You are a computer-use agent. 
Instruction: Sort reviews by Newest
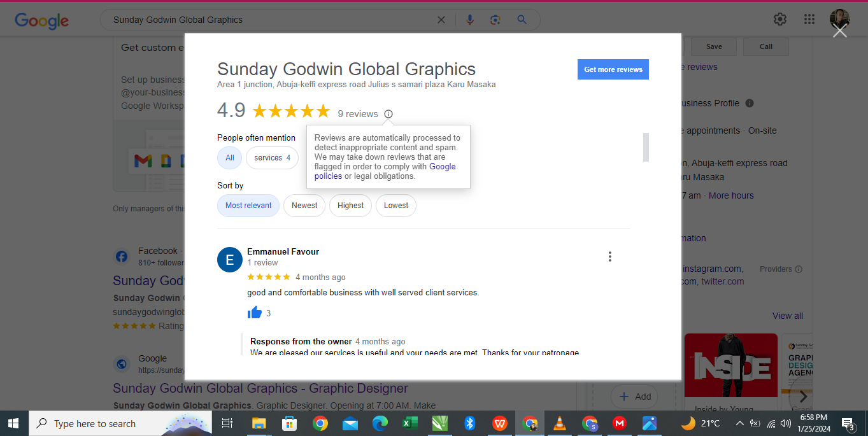304,206
